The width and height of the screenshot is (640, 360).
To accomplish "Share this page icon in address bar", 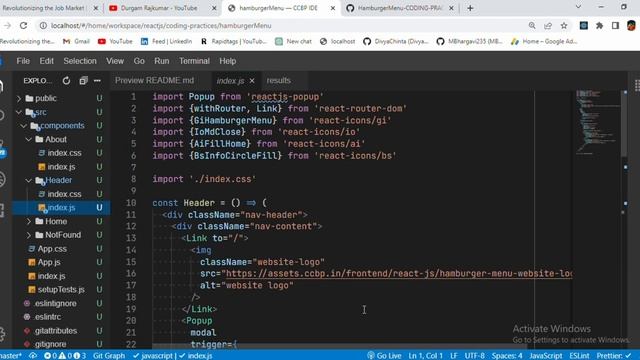I will pos(548,25).
